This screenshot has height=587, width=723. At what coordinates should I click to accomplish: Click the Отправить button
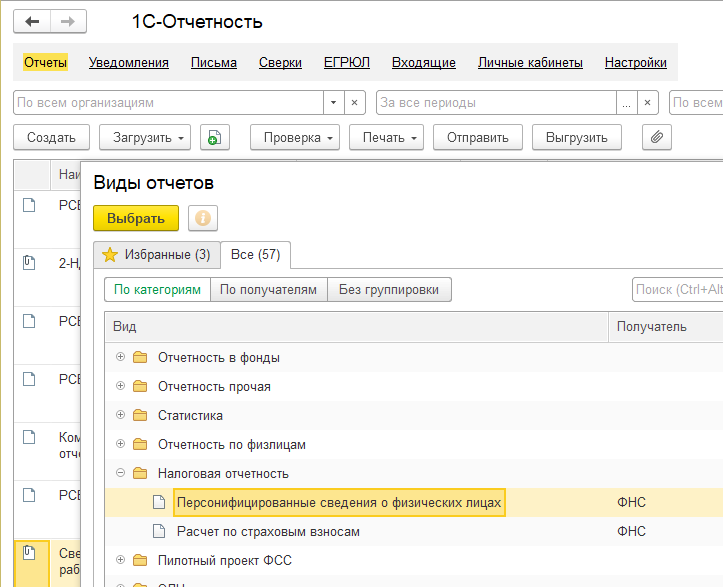coord(477,137)
